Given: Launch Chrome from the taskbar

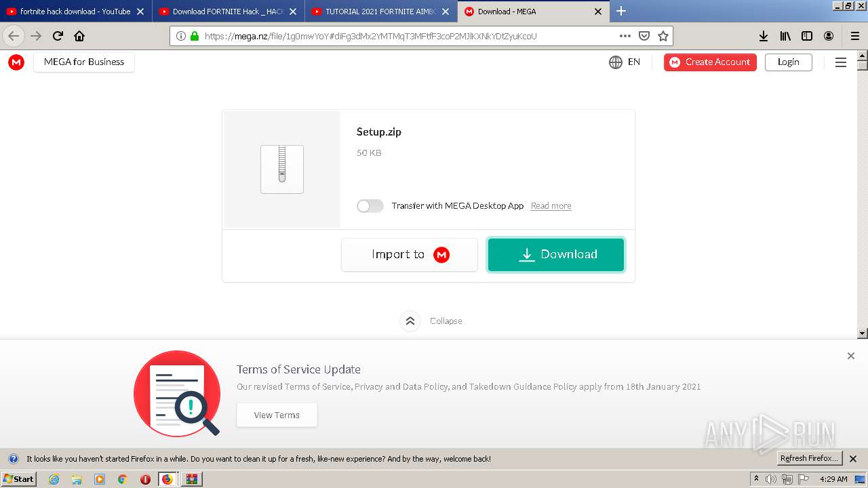Looking at the screenshot, I should tap(122, 479).
